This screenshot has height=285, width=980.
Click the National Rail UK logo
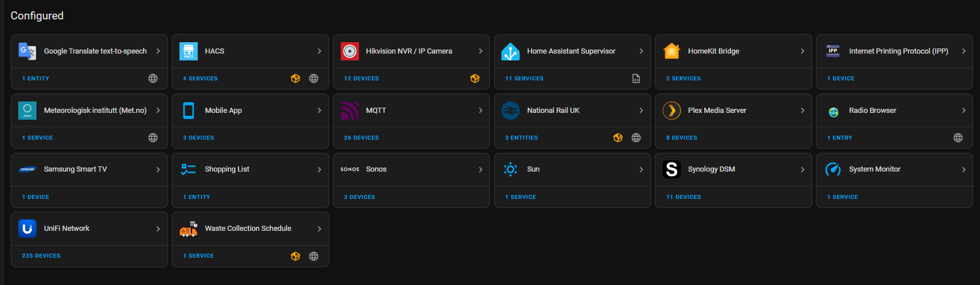tap(510, 111)
